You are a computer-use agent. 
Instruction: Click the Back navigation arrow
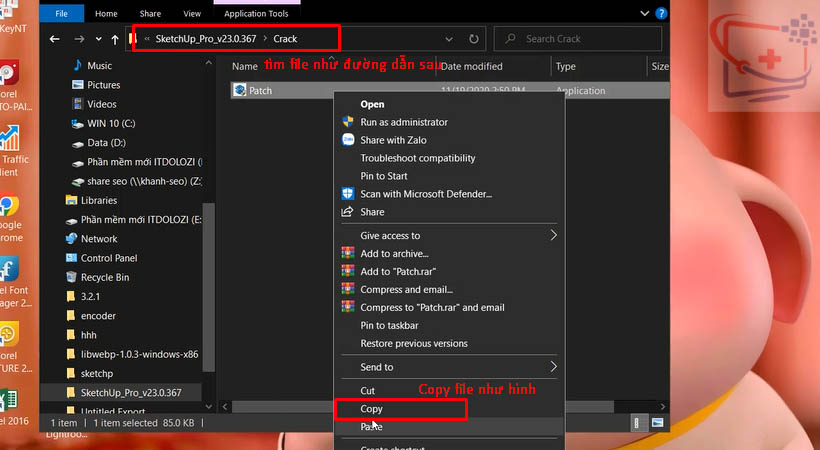pyautogui.click(x=54, y=39)
